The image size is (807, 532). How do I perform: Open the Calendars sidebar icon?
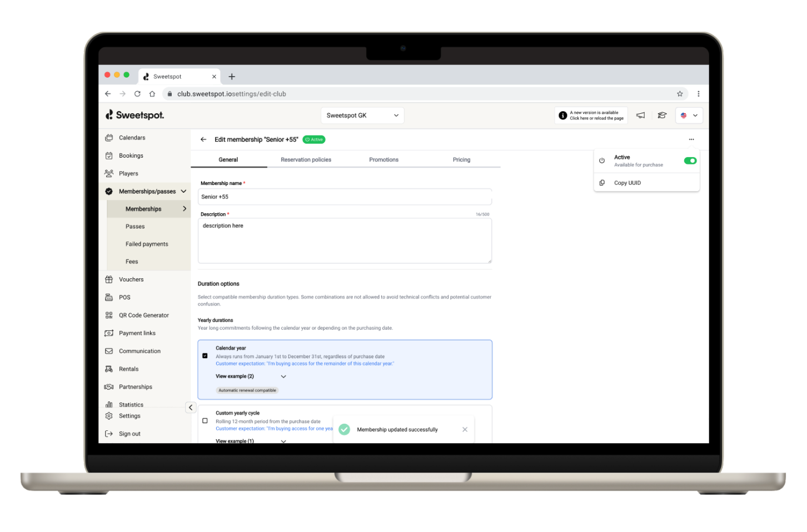point(109,138)
